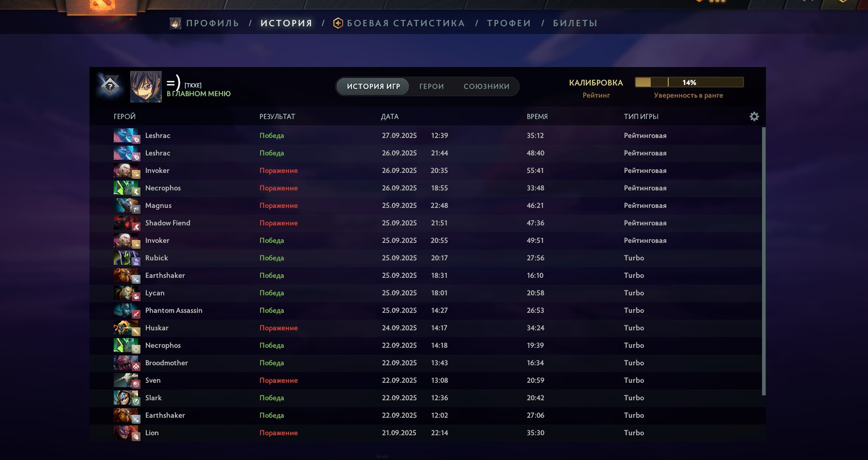The width and height of the screenshot is (868, 460).
Task: Click the Dota Plus icon beside Боевая статистика
Action: click(338, 23)
